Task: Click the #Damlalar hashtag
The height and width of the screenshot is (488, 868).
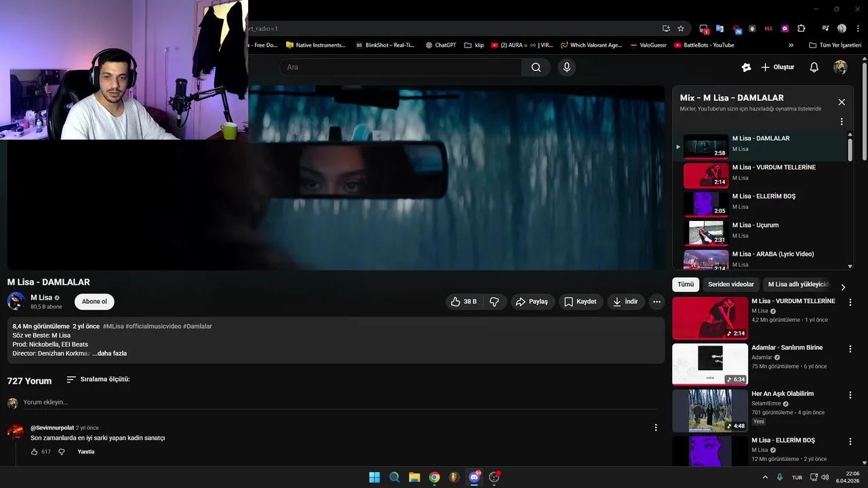Action: (197, 326)
